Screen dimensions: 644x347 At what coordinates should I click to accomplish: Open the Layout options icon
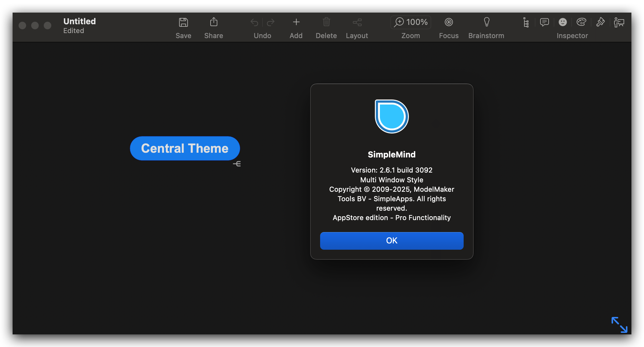[x=357, y=22]
